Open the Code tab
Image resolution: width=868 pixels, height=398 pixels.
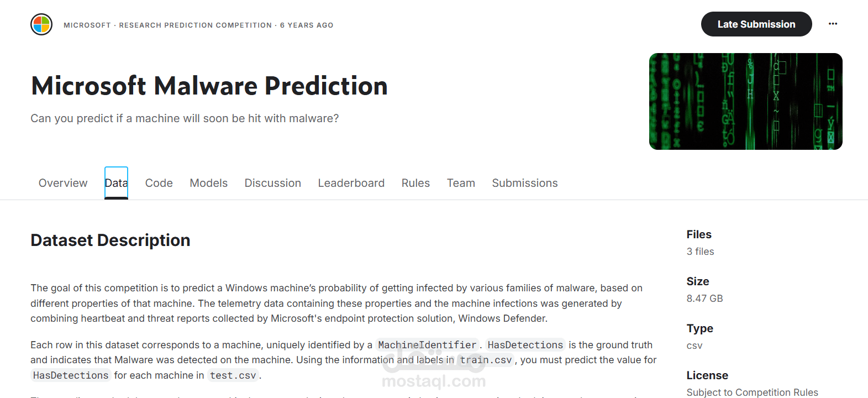(x=159, y=183)
